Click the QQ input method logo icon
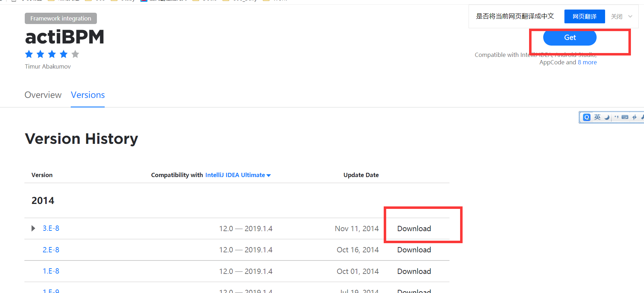This screenshot has height=293, width=644. coord(587,117)
